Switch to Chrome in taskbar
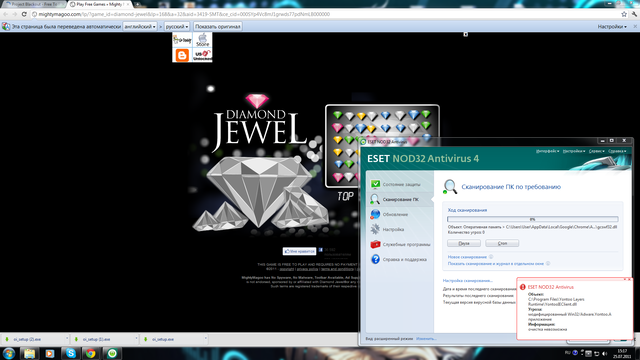Screen dimensions: 640x360 click(91, 353)
